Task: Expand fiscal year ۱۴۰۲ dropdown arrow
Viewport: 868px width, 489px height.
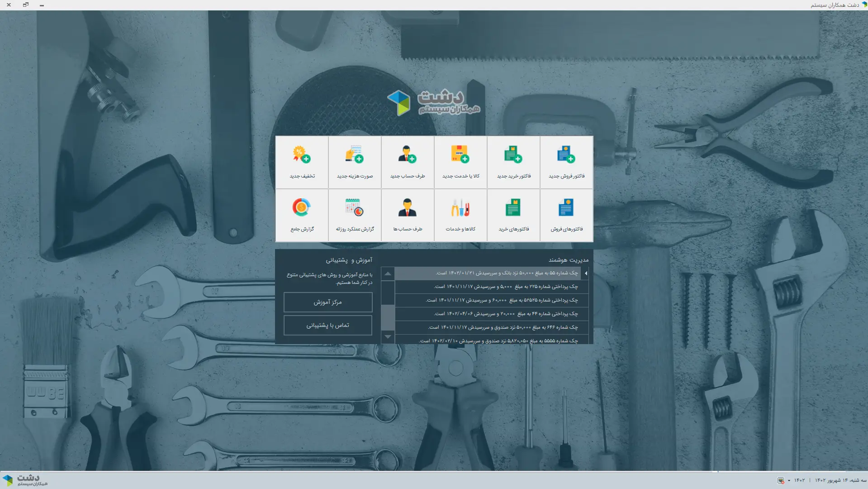Action: pos(789,480)
